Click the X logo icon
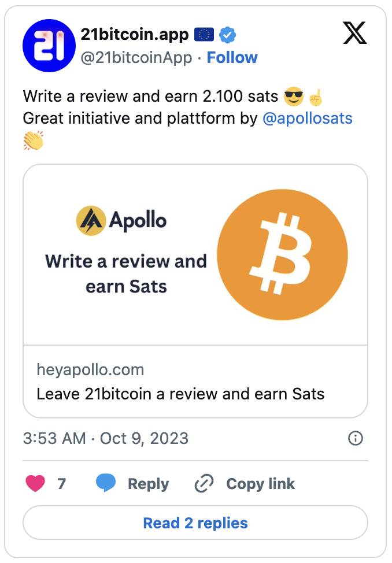Image resolution: width=392 pixels, height=563 pixels. [x=356, y=34]
